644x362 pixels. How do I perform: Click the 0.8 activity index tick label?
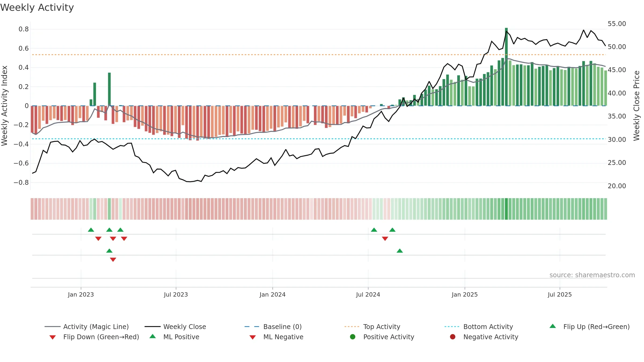(24, 29)
